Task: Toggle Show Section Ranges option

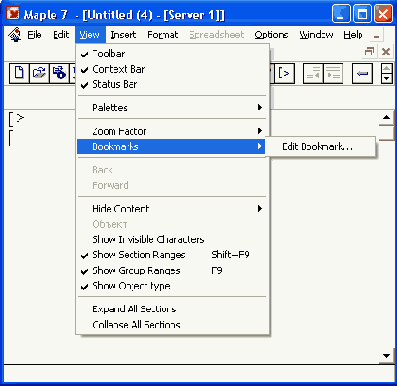Action: (x=172, y=255)
